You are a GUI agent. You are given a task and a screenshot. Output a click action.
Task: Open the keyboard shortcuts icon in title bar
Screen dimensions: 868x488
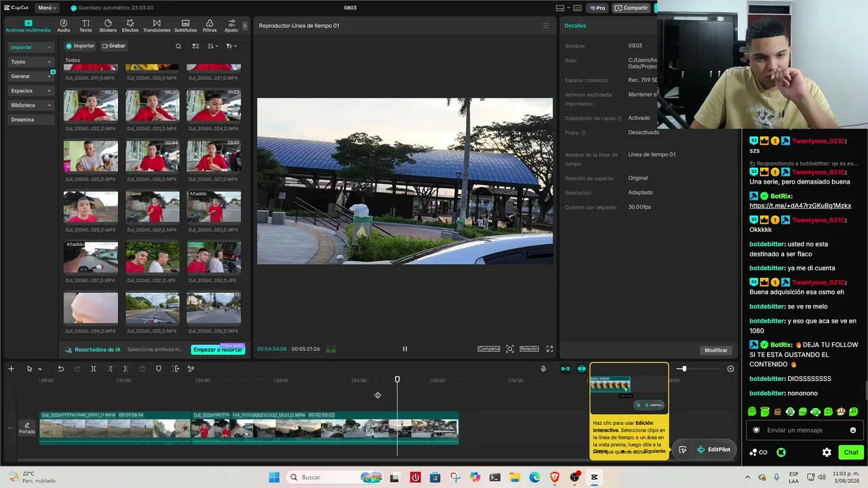577,8
